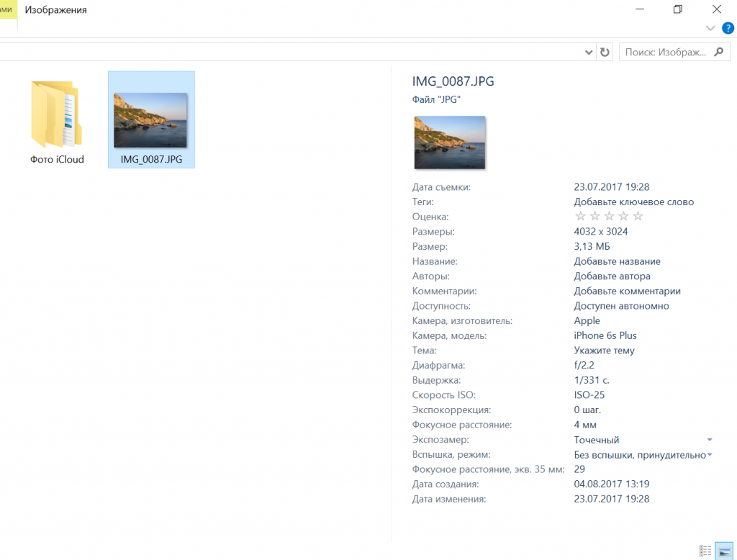Click the search magnifier icon
This screenshot has height=560, width=737.
click(x=719, y=52)
